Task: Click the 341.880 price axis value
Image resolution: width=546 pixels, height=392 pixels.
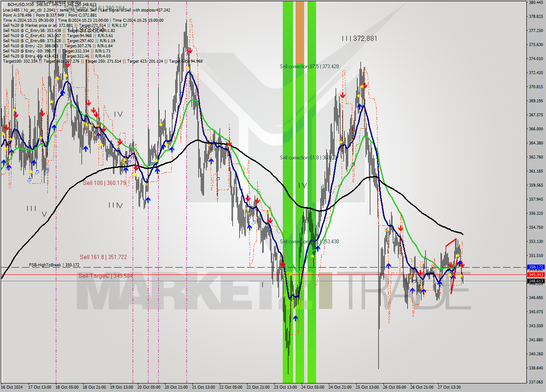Action: point(536,340)
